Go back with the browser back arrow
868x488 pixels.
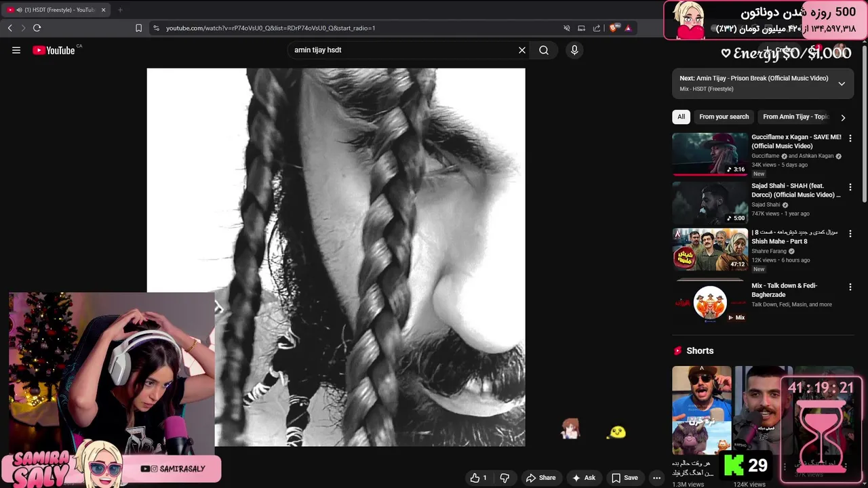tap(9, 28)
